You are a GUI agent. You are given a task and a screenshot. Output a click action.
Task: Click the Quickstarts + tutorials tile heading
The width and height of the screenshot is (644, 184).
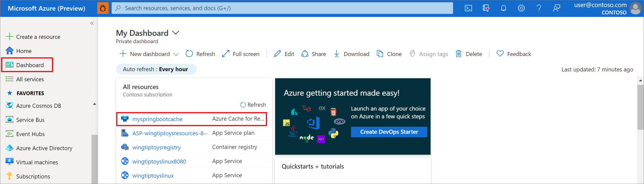[x=313, y=166]
